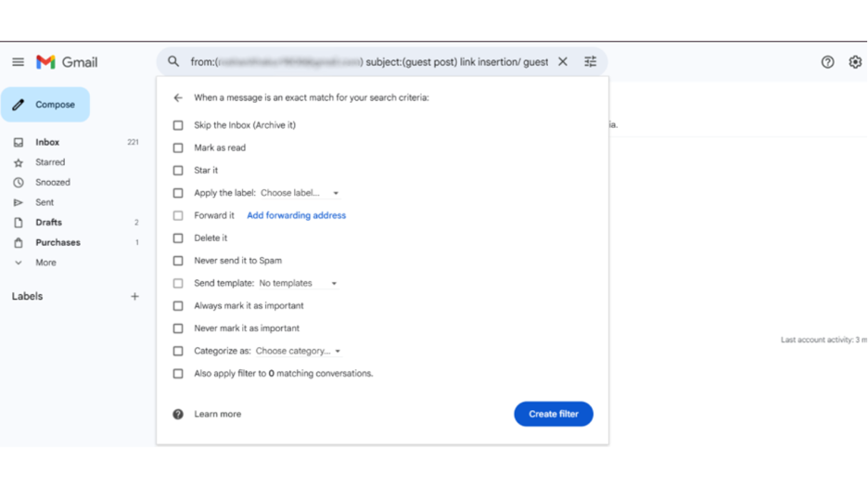868x488 pixels.
Task: Go back with the arrow icon
Action: [x=178, y=97]
